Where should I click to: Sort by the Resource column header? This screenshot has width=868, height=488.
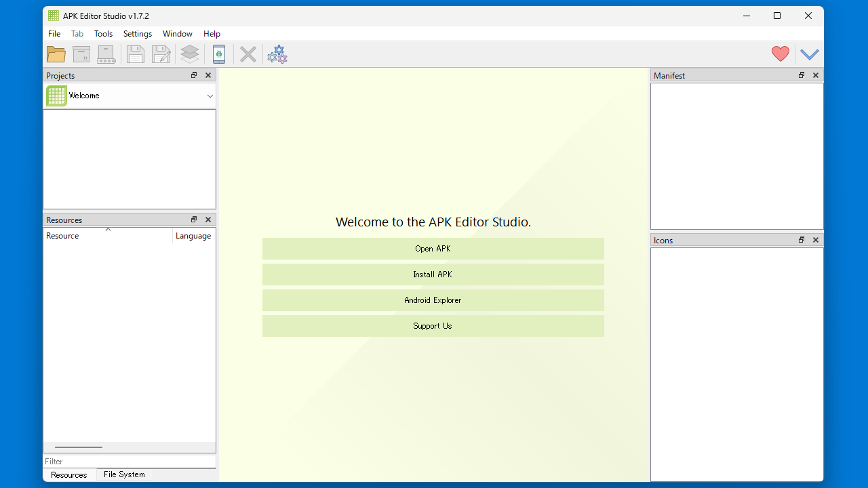point(108,236)
